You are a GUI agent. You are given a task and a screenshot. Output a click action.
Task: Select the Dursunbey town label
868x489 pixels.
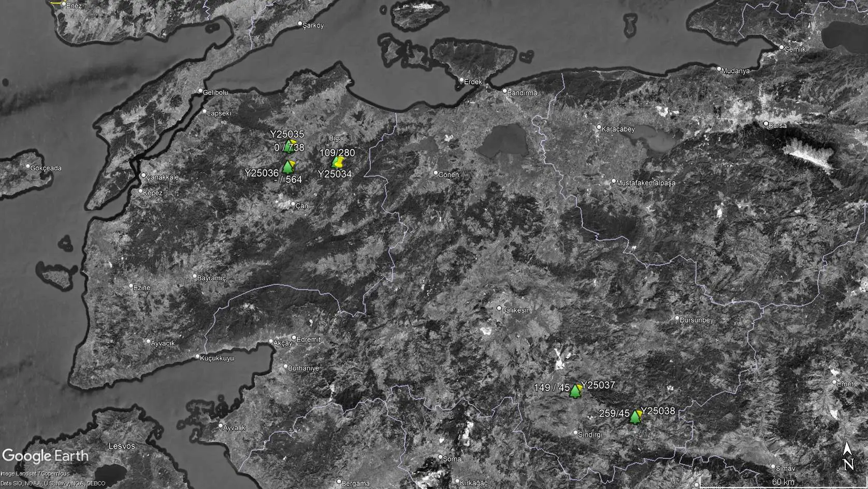[697, 320]
